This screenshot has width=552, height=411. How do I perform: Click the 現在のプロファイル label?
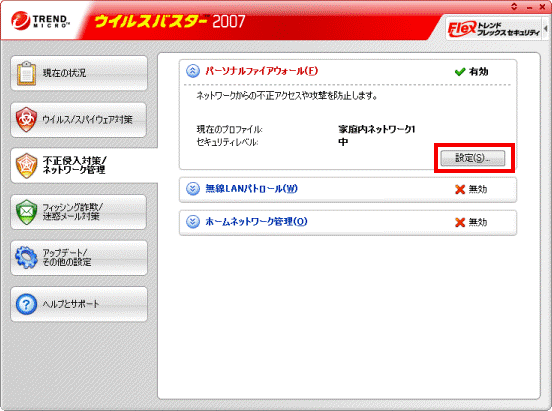(x=230, y=129)
